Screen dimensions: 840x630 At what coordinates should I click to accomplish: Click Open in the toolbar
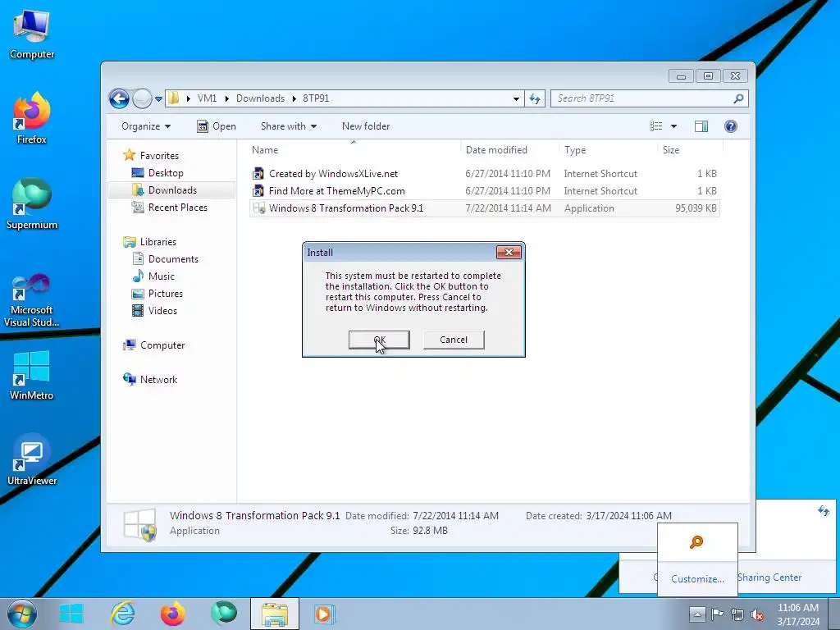(x=217, y=126)
